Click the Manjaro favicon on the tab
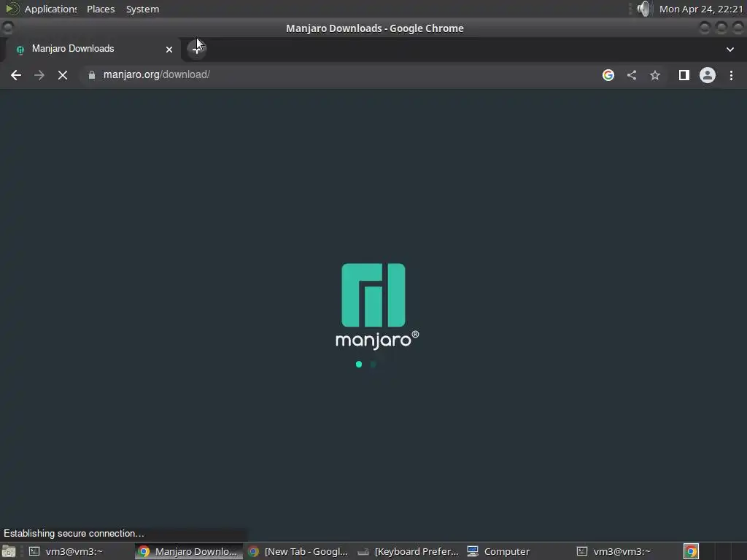747x560 pixels. click(x=20, y=50)
